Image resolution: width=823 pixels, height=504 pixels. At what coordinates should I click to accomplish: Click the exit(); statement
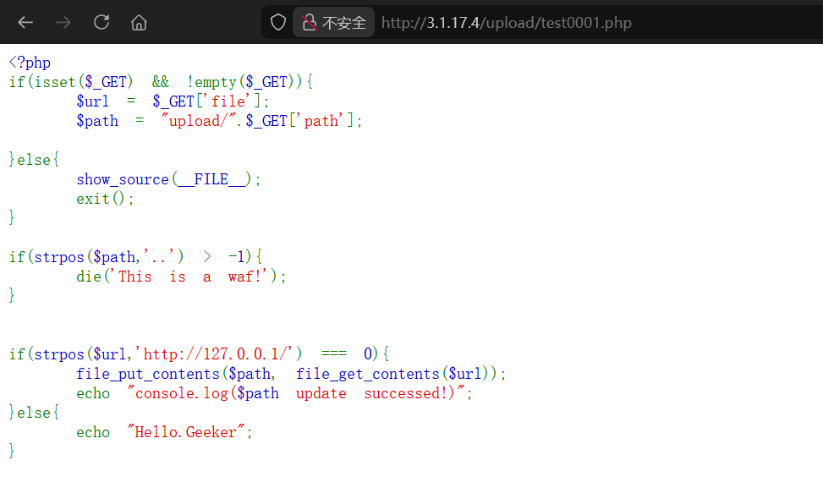(x=105, y=199)
